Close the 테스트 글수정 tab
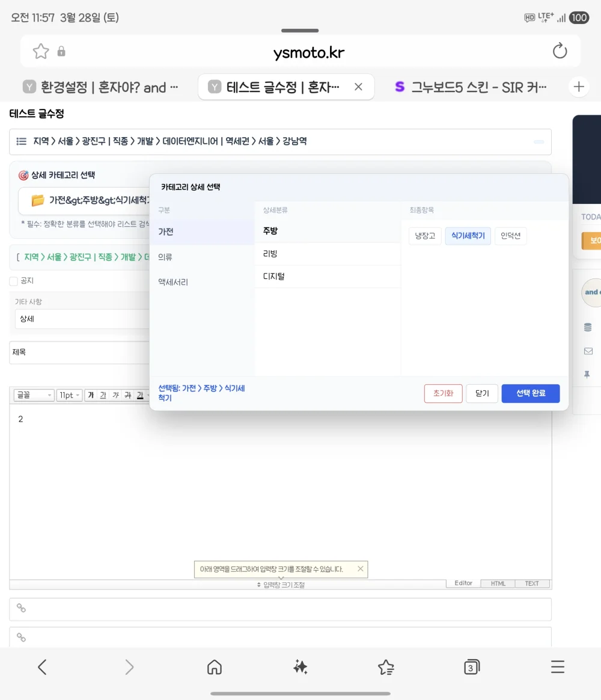This screenshot has height=700, width=601. (x=358, y=87)
